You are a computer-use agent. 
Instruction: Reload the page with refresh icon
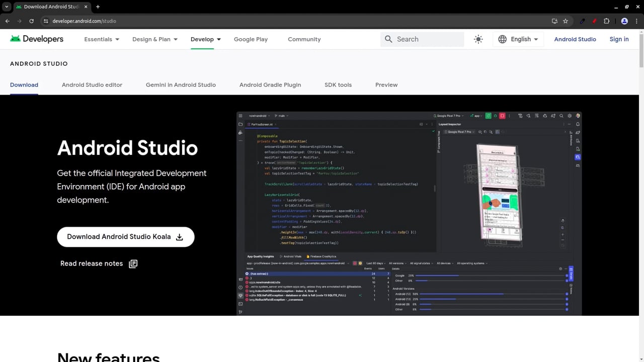click(32, 21)
